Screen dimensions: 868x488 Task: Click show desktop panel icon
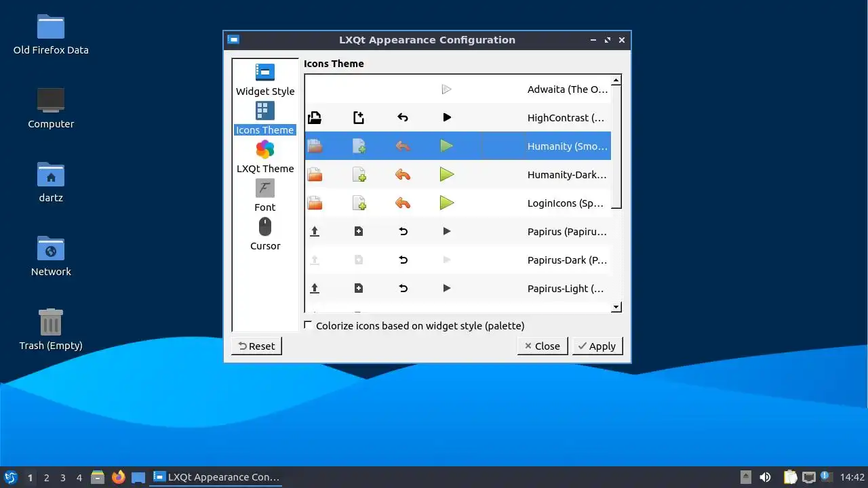139,477
